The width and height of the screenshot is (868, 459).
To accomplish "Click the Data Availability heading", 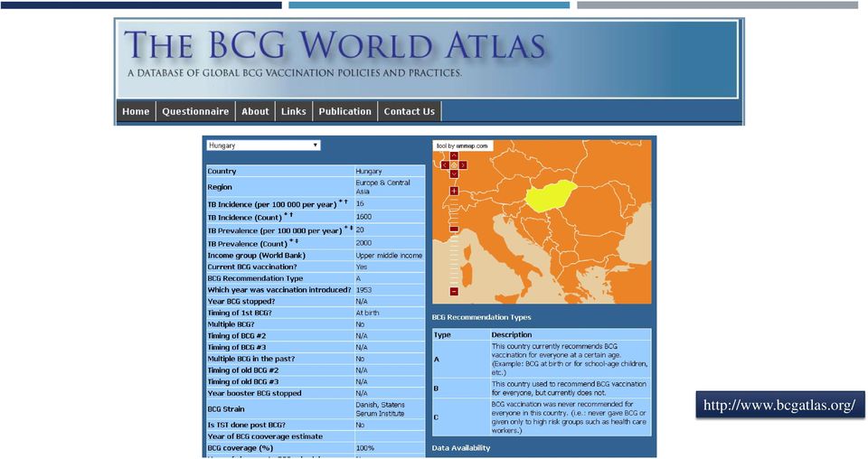I will coord(460,448).
